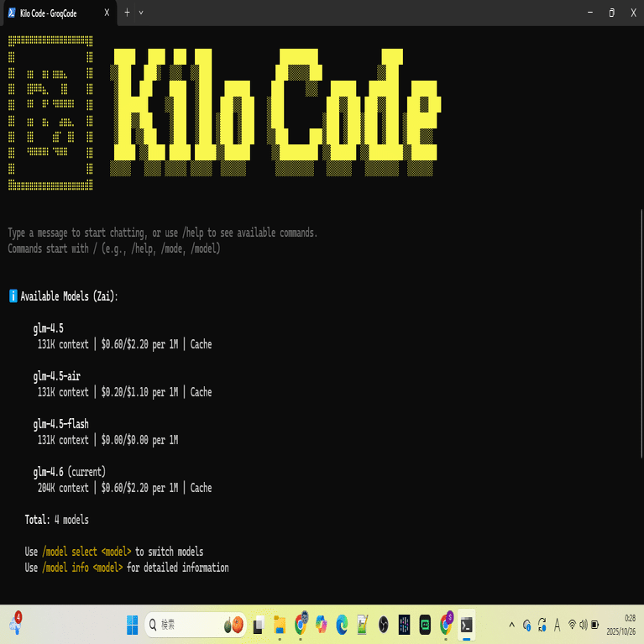Image resolution: width=644 pixels, height=644 pixels.
Task: Open a new terminal tab with plus
Action: (127, 13)
